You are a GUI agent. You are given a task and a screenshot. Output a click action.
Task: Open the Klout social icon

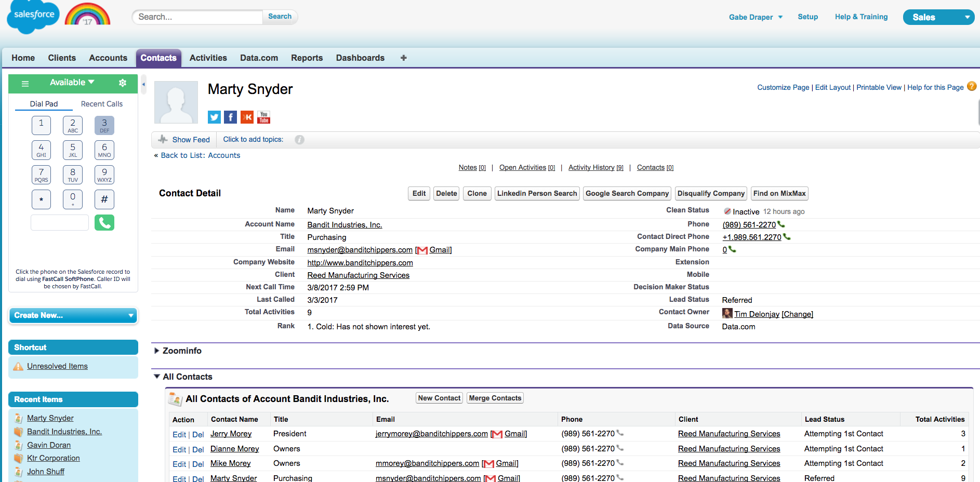coord(247,117)
